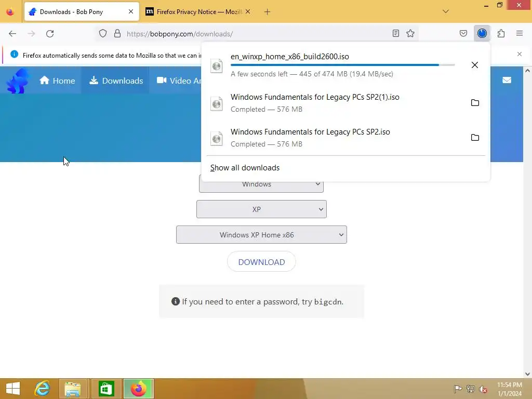Toggle reader view icon in address bar
The width and height of the screenshot is (532, 399).
point(395,33)
